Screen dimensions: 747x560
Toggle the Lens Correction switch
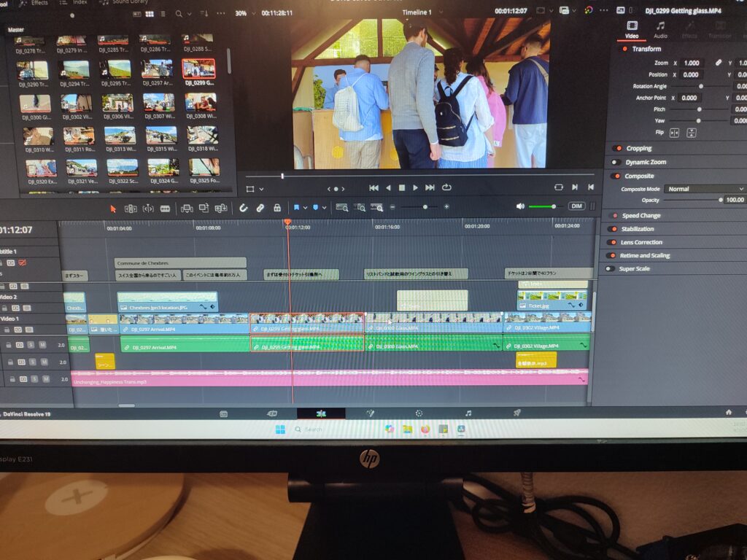611,242
